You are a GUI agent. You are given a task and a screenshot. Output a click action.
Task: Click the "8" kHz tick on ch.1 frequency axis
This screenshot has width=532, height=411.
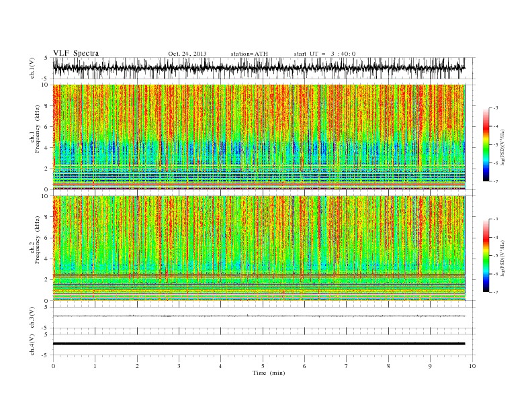pyautogui.click(x=47, y=106)
